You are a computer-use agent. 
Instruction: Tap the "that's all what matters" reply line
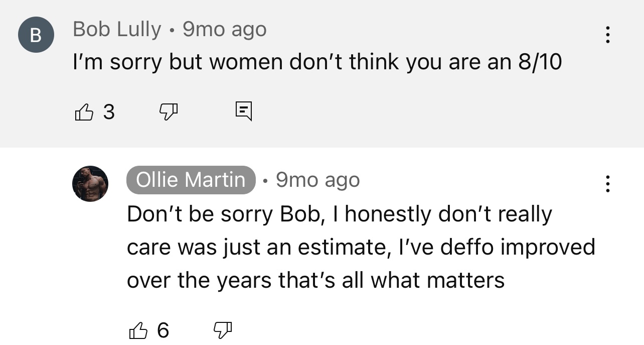click(x=391, y=280)
